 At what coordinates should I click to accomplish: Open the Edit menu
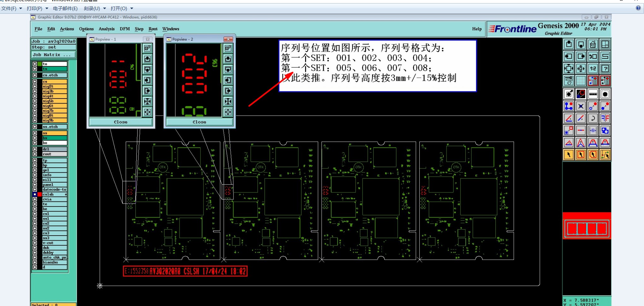(51, 29)
